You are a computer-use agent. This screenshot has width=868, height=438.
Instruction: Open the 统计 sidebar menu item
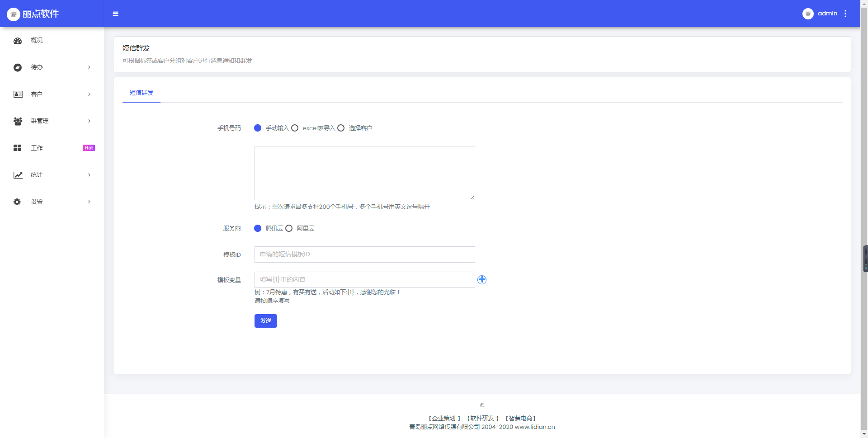(52, 175)
